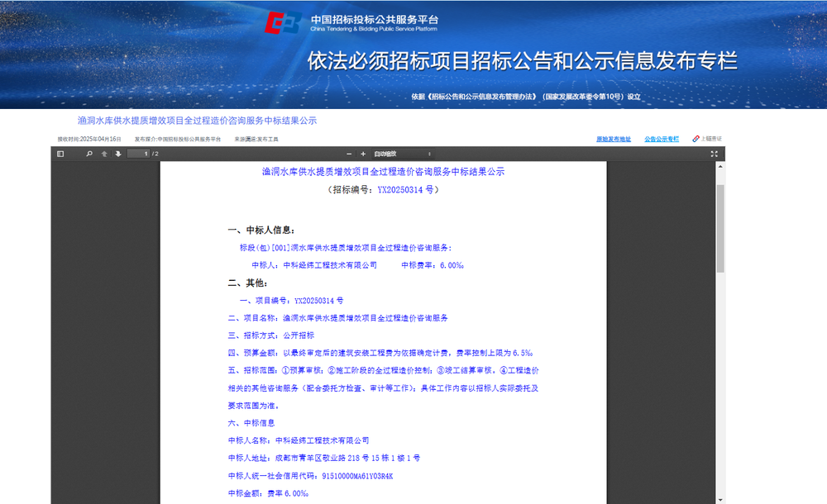The height and width of the screenshot is (504, 827).
Task: Go to the next page using the down arrow
Action: click(117, 154)
